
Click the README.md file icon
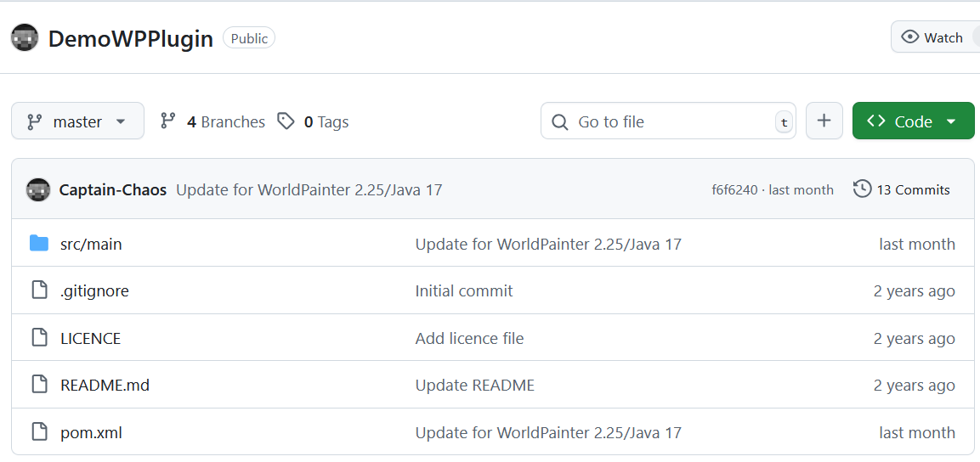click(x=39, y=385)
